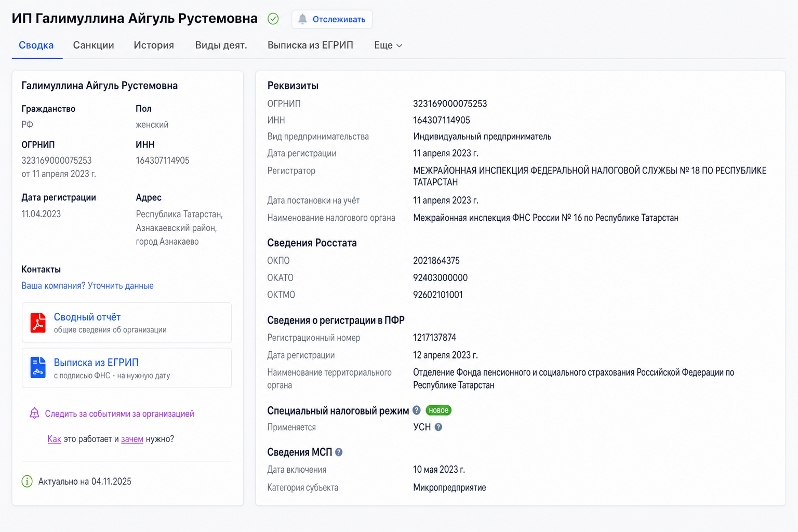Click the УСН tax regime value
The width and height of the screenshot is (798, 532).
tap(422, 427)
